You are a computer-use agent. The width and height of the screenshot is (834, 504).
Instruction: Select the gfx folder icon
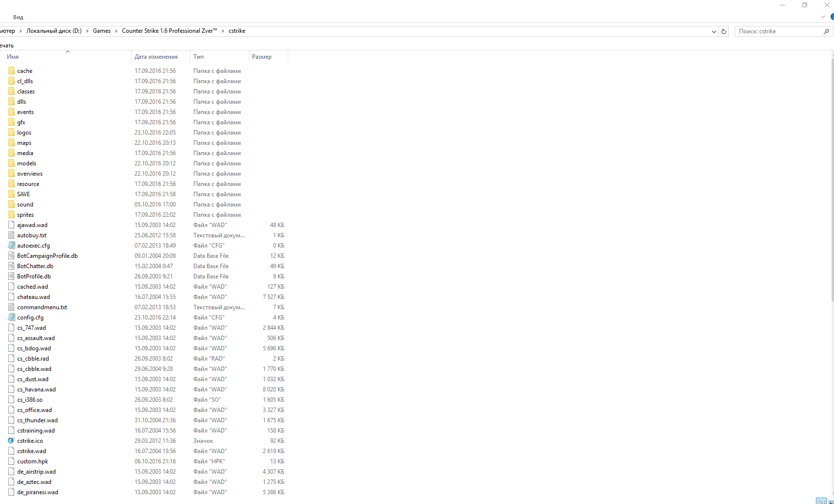point(11,122)
